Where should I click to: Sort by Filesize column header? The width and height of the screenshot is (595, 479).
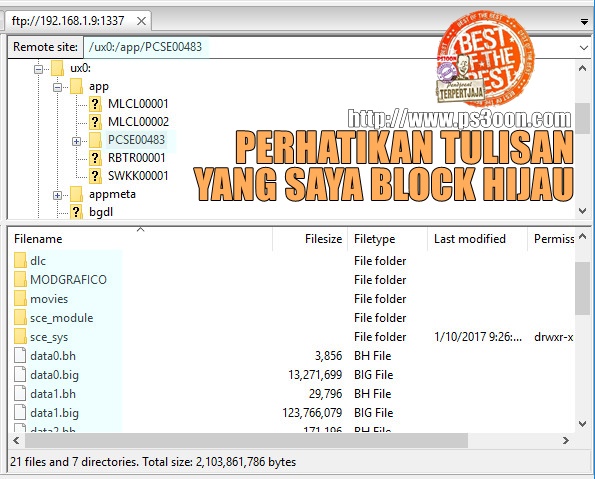click(310, 239)
